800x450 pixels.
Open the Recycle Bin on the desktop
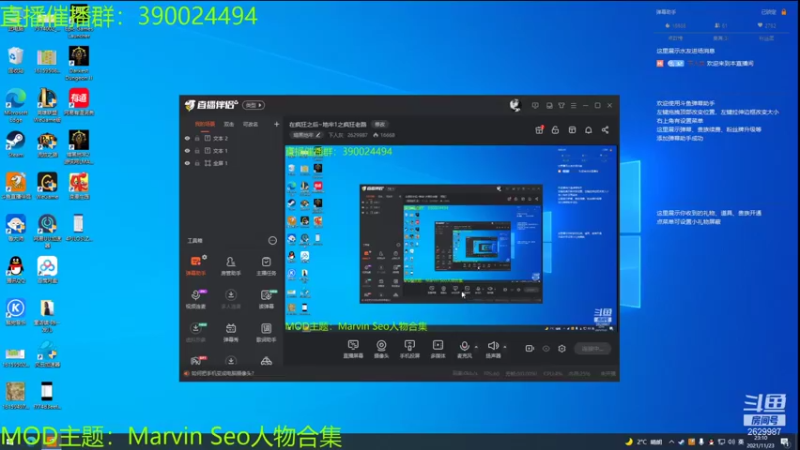(16, 60)
